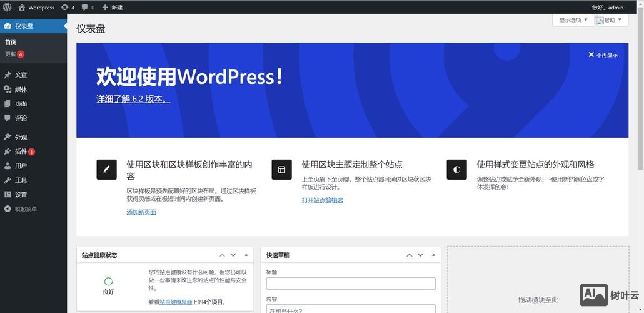
Task: Open the 用户 users menu
Action: coord(33,166)
